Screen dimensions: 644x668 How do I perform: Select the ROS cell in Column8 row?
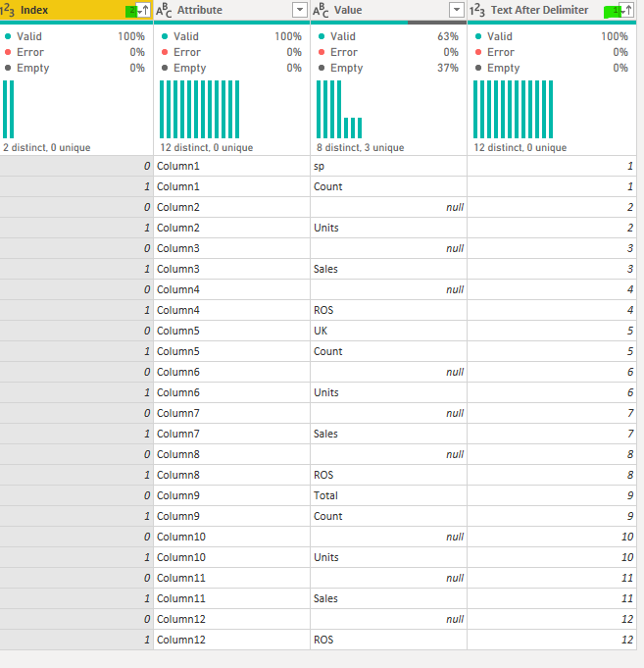pyautogui.click(x=388, y=475)
